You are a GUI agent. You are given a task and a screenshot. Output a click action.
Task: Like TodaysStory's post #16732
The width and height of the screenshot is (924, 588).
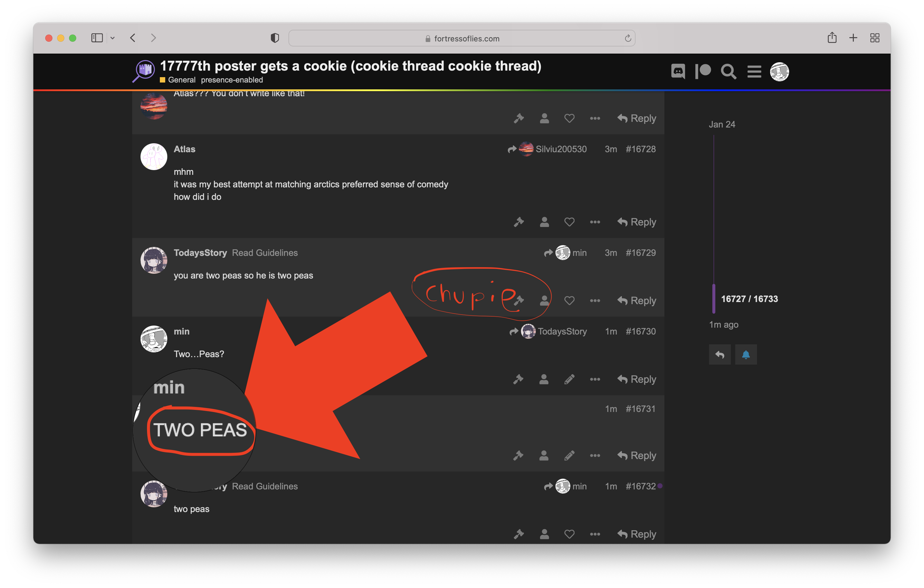(x=569, y=534)
